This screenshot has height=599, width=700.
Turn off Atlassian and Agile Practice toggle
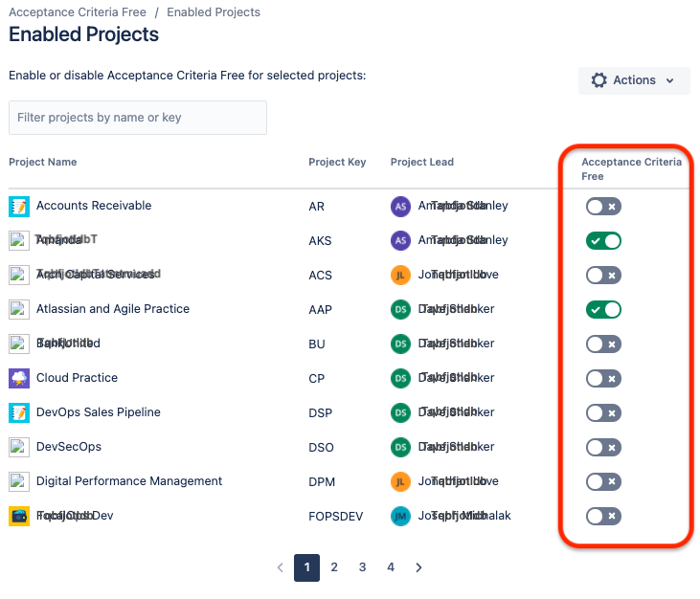pyautogui.click(x=603, y=309)
